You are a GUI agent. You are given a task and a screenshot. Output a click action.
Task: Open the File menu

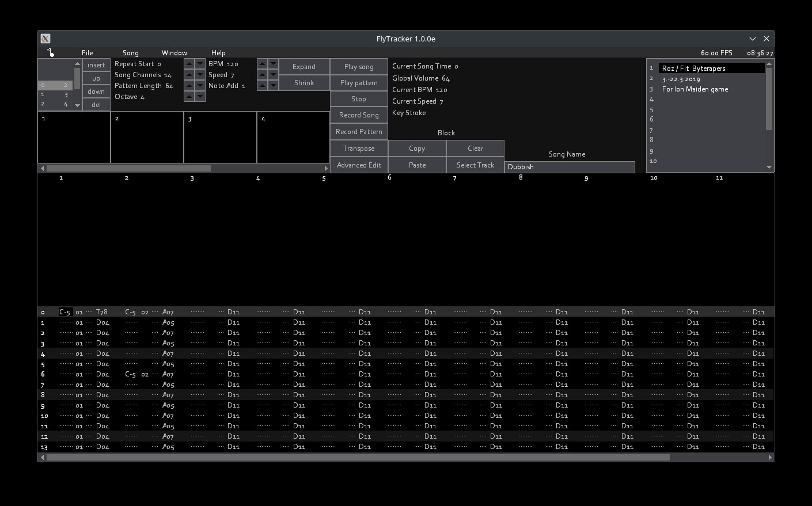[x=87, y=52]
